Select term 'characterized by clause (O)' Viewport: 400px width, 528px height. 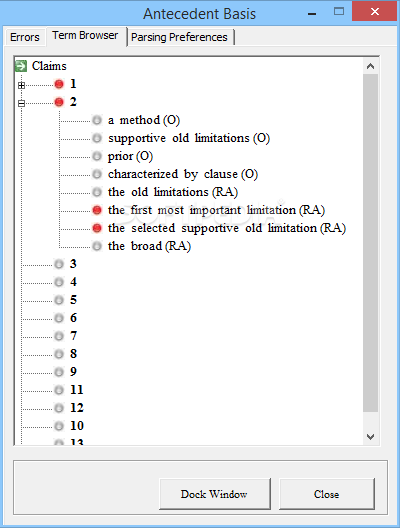(183, 174)
